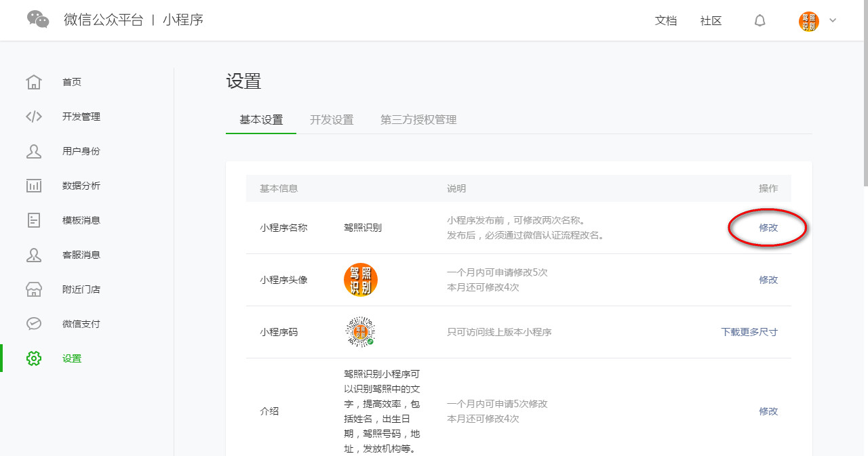The height and width of the screenshot is (456, 868).
Task: Click the 说明 column header
Action: click(456, 188)
